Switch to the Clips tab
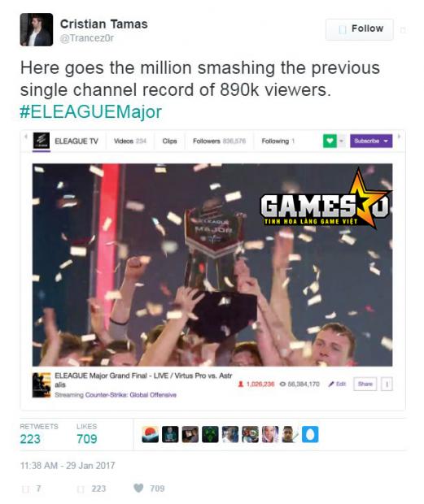The height and width of the screenshot is (504, 424). (x=169, y=141)
